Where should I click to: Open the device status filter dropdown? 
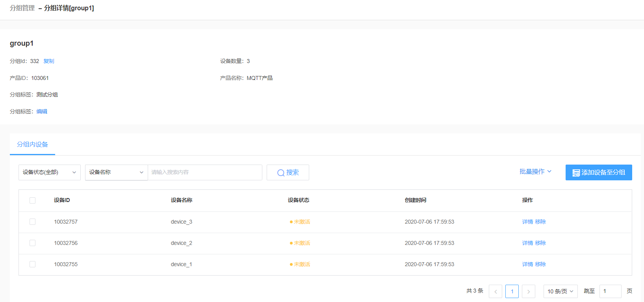(49, 172)
